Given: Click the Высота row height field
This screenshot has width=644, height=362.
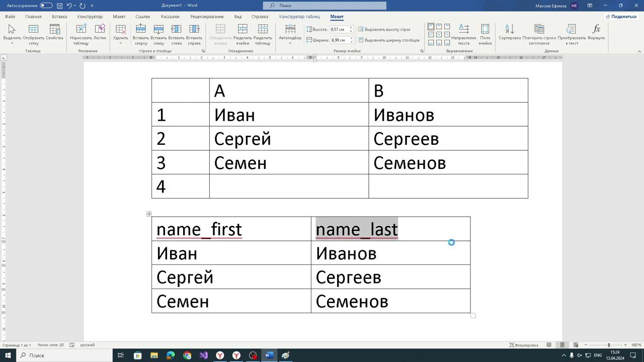Looking at the screenshot, I should [338, 30].
